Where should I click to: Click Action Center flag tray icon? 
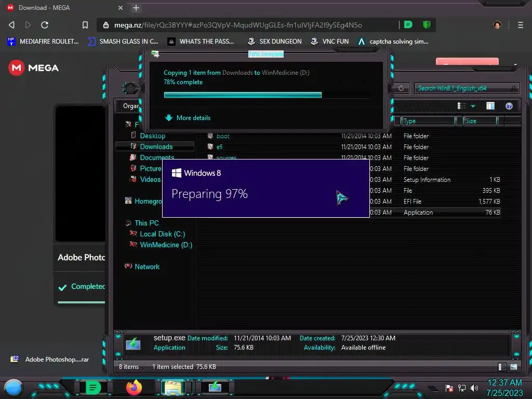click(449, 388)
